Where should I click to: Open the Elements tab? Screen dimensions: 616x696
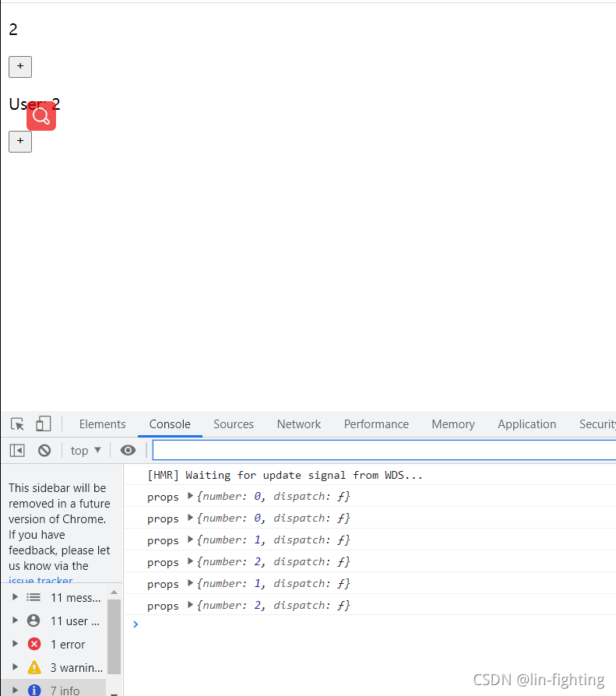[x=103, y=424]
